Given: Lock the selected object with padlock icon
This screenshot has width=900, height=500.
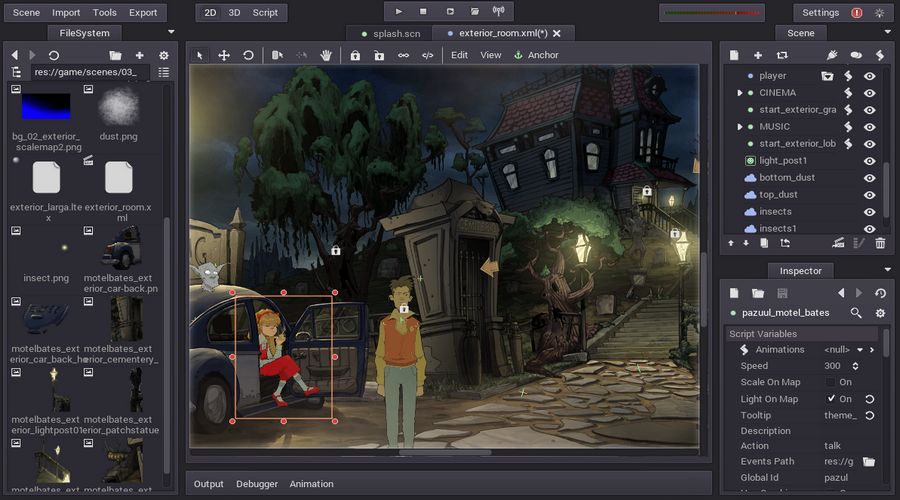Looking at the screenshot, I should pyautogui.click(x=355, y=55).
